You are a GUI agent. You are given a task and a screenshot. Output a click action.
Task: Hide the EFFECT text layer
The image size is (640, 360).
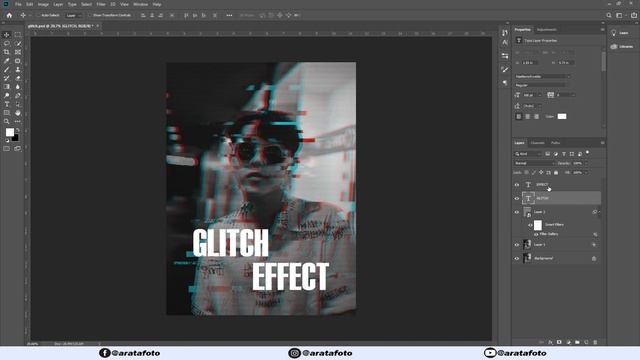tap(517, 185)
